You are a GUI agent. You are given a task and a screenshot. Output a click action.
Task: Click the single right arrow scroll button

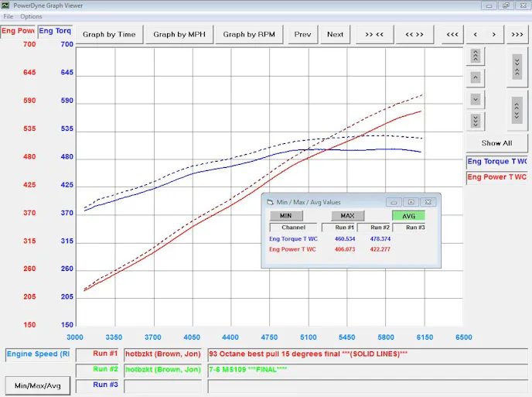coord(496,34)
